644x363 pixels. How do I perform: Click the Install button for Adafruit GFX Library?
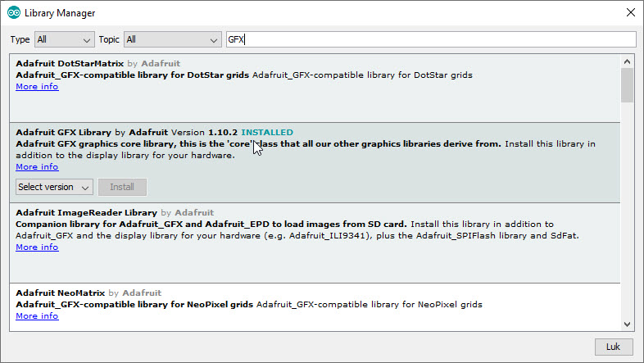(122, 187)
